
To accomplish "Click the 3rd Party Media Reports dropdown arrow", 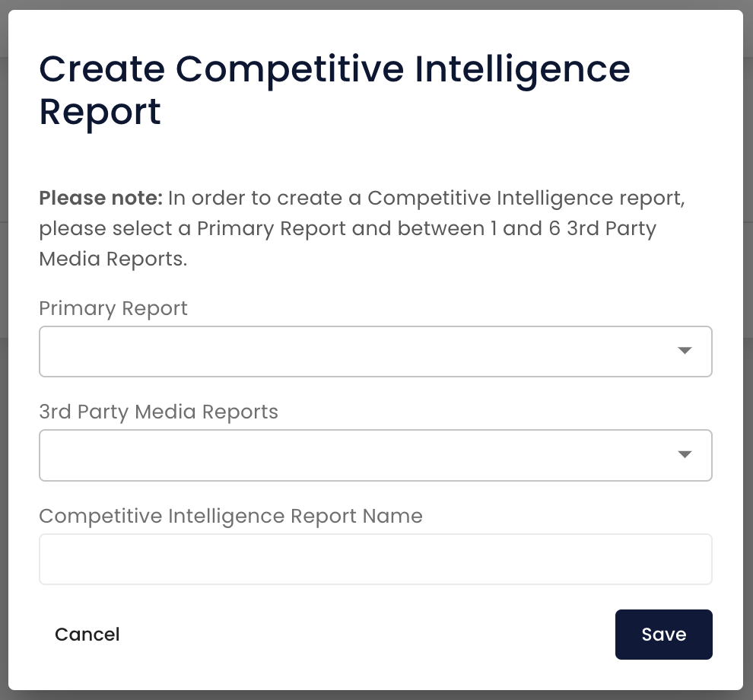I will tap(685, 455).
